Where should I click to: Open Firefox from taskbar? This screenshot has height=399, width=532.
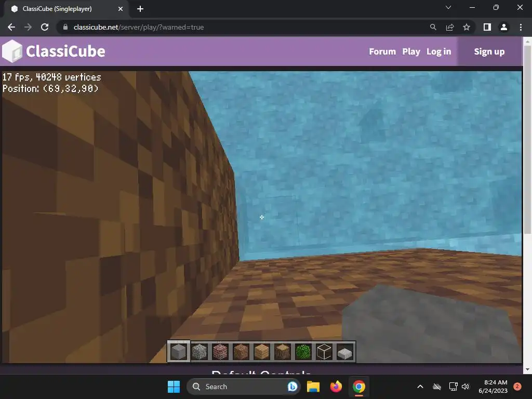(336, 387)
